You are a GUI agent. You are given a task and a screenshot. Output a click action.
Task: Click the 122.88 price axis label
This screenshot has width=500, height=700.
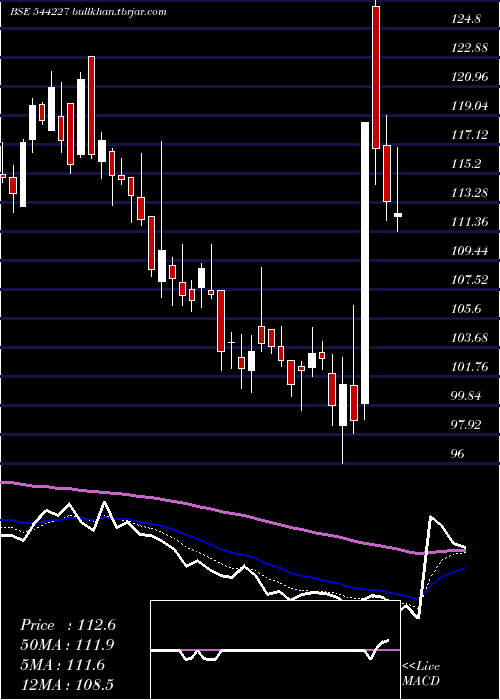tap(470, 48)
